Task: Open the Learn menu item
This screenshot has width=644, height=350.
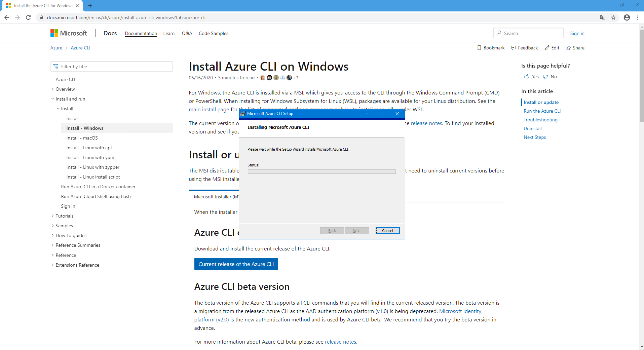Action: point(169,33)
